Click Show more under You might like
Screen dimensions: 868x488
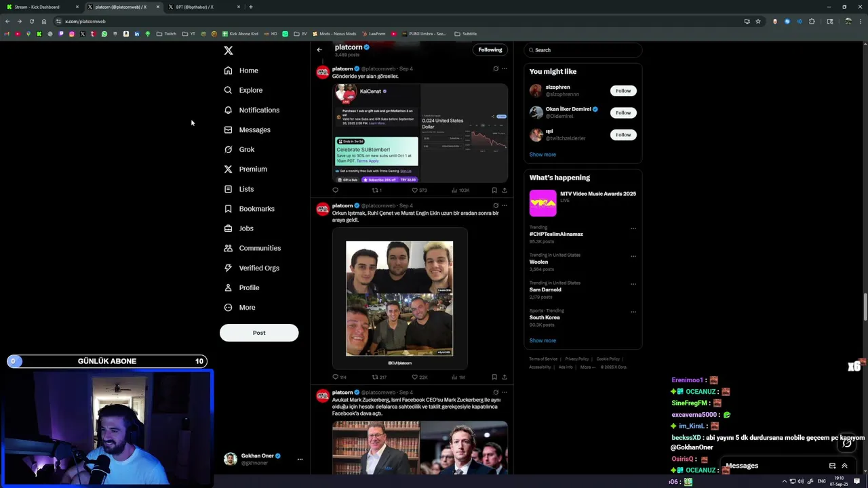[542, 155]
